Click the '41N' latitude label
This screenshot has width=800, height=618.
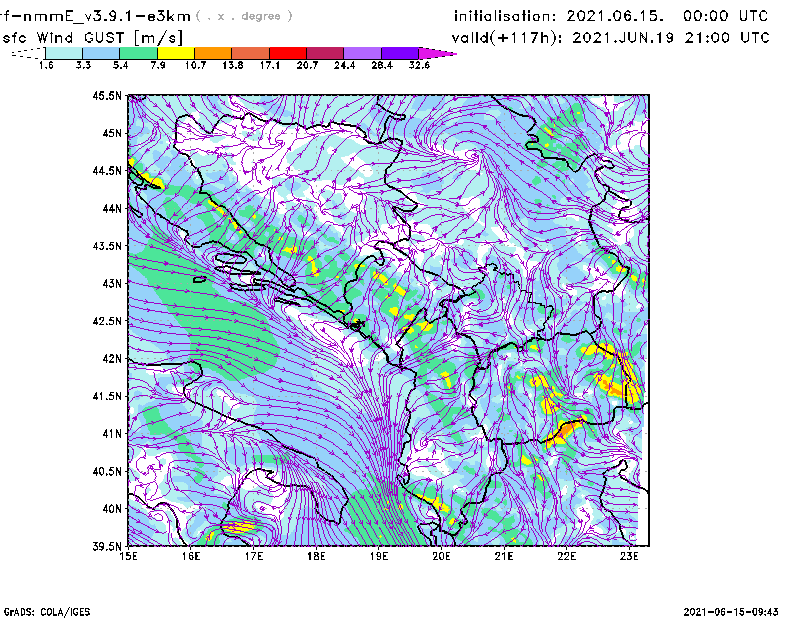(112, 434)
